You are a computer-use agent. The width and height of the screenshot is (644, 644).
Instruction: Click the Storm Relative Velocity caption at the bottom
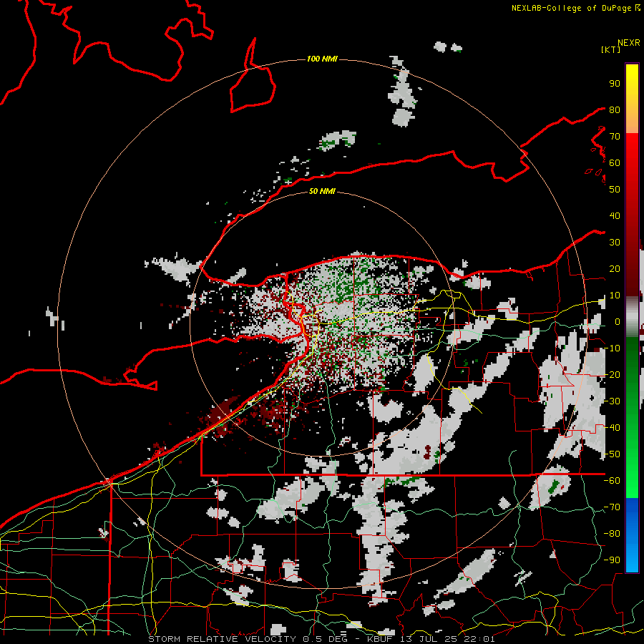(321, 639)
